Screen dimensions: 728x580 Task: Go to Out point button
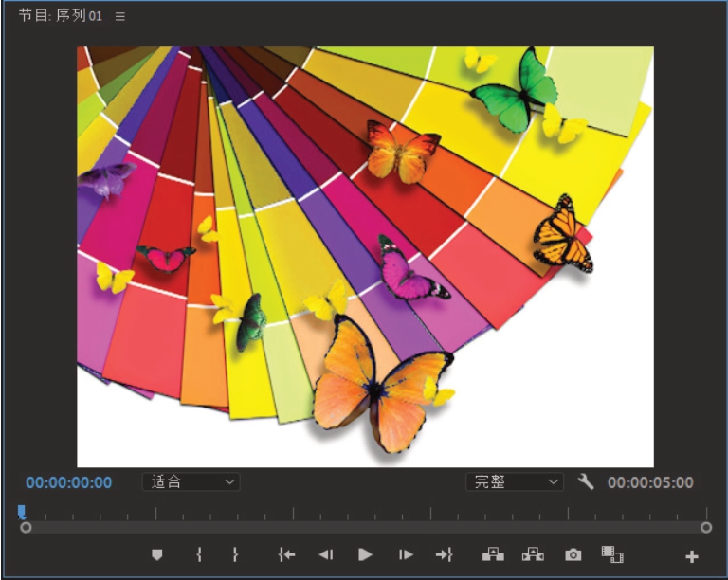pos(445,555)
